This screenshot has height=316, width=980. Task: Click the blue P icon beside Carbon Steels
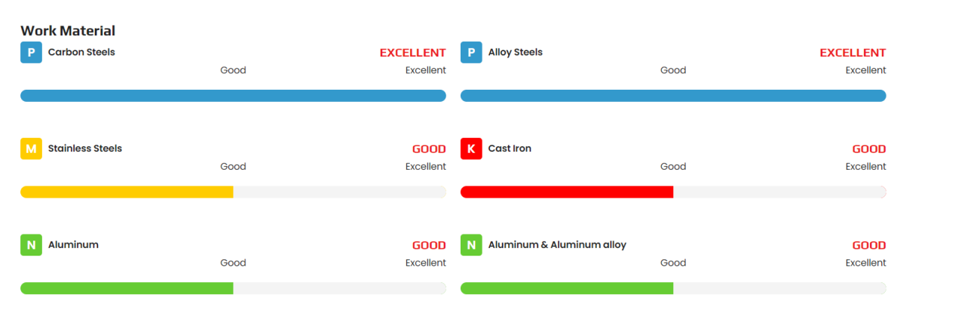point(31,53)
